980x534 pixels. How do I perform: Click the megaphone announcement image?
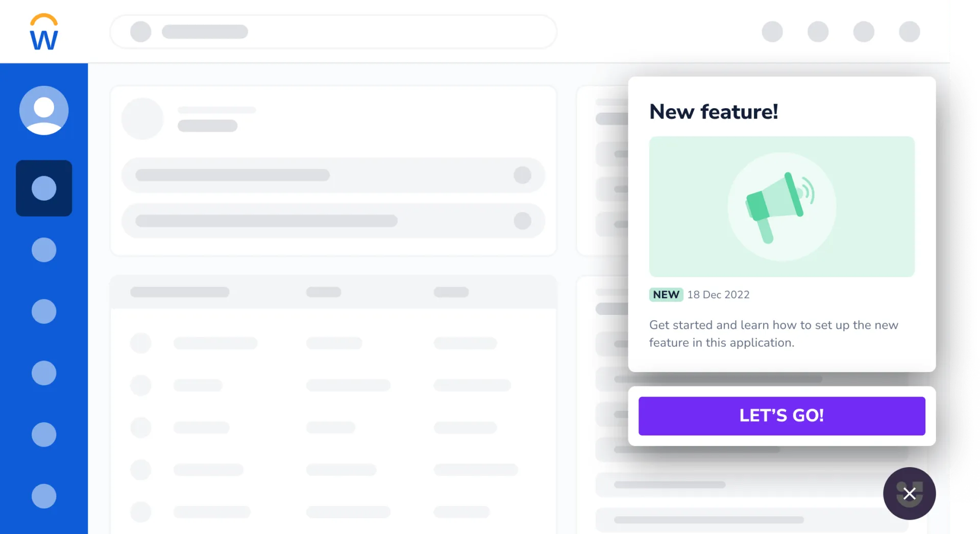click(x=781, y=207)
